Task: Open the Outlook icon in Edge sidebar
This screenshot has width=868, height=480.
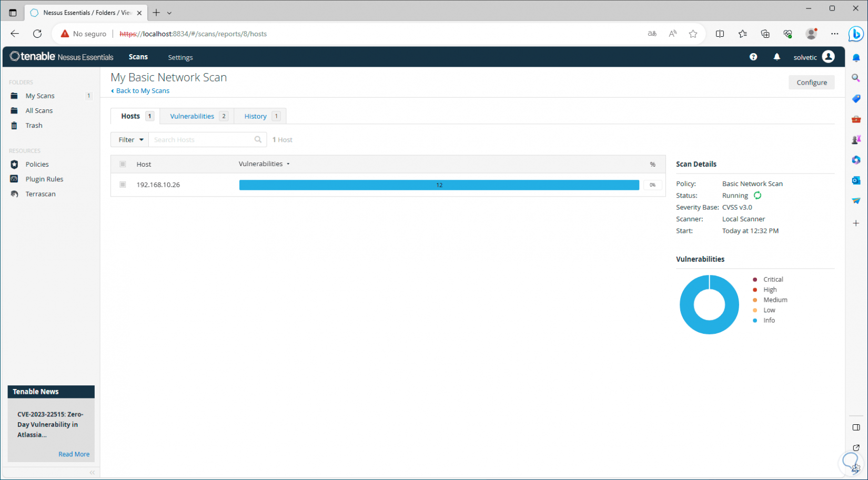Action: pyautogui.click(x=856, y=180)
